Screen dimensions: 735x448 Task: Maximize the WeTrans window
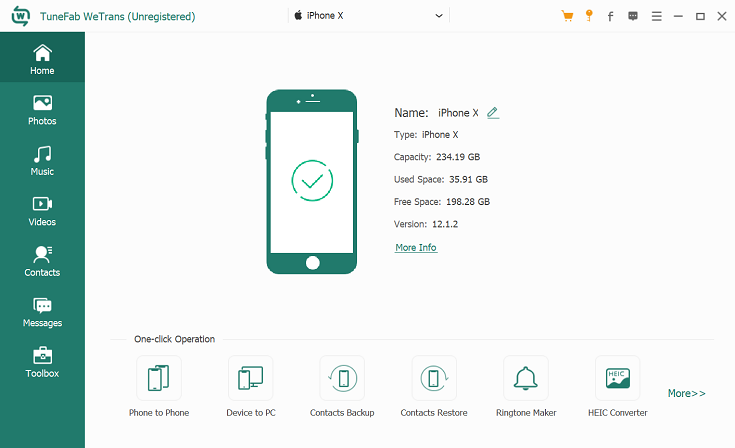pos(700,16)
